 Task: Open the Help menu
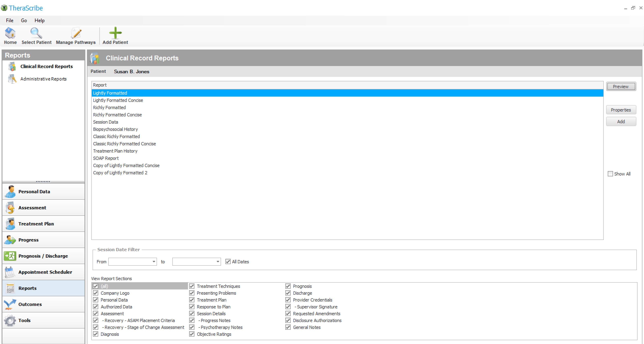tap(39, 21)
